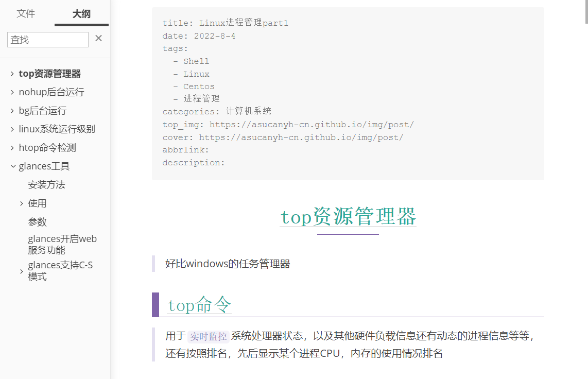Screen dimensions: 588x379
Task: Click inside the 查找 search field
Action: [47, 39]
